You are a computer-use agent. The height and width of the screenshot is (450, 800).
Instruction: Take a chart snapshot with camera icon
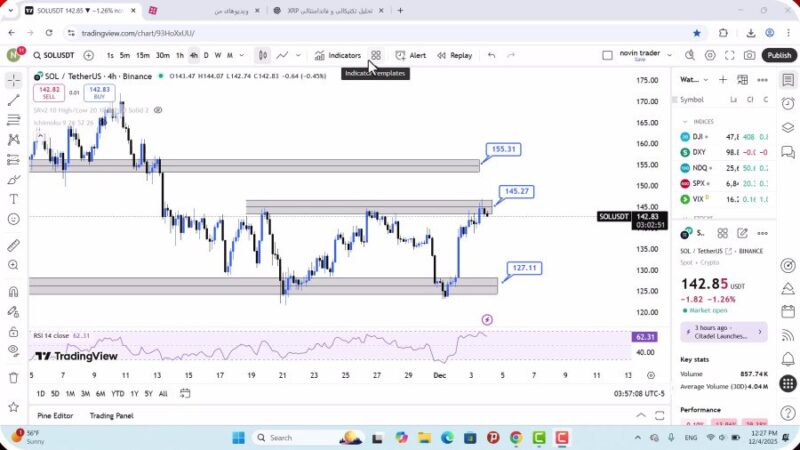click(750, 56)
